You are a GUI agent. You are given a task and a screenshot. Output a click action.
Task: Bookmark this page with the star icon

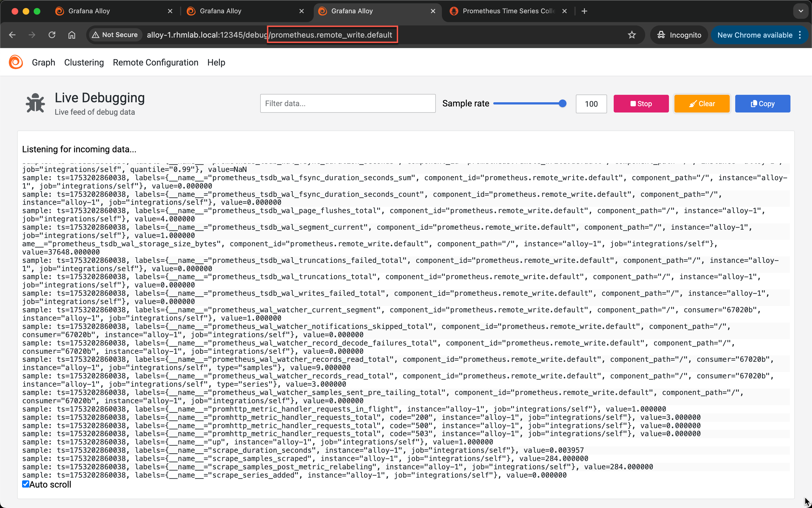click(x=632, y=35)
